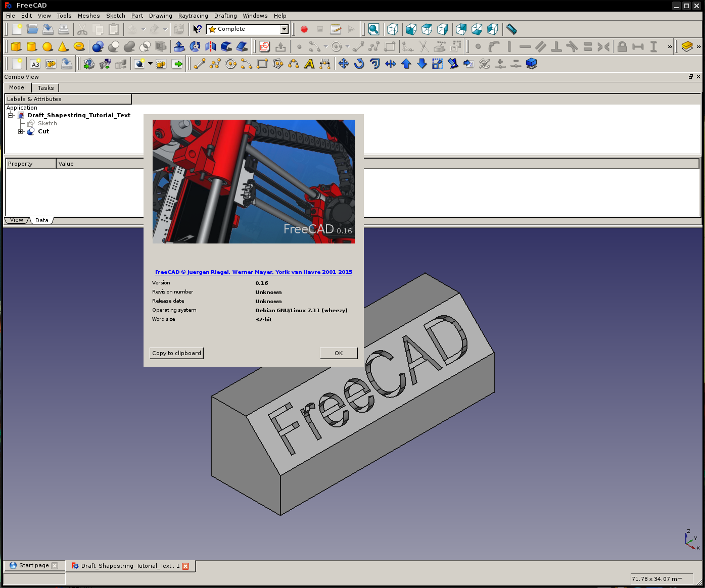Select the Draft scale tool

tap(438, 64)
